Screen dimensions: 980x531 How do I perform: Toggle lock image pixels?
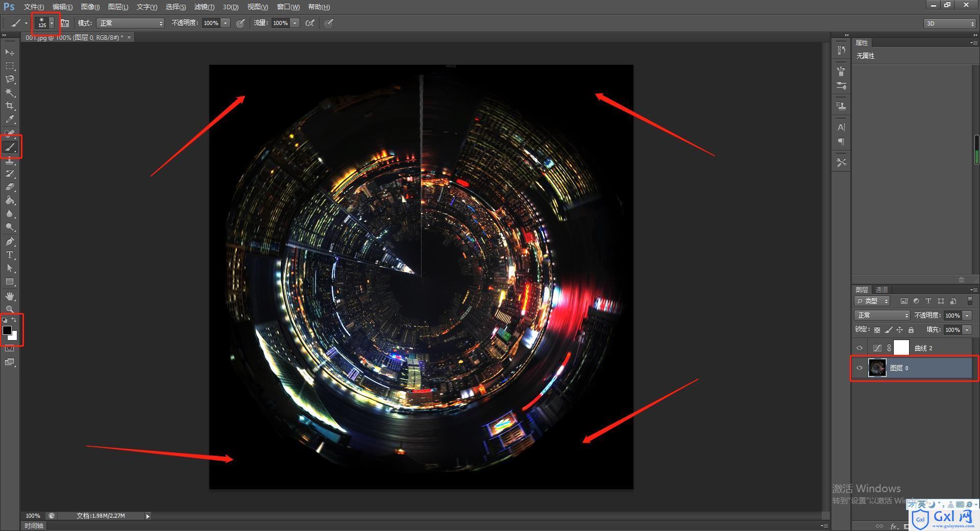[x=889, y=330]
